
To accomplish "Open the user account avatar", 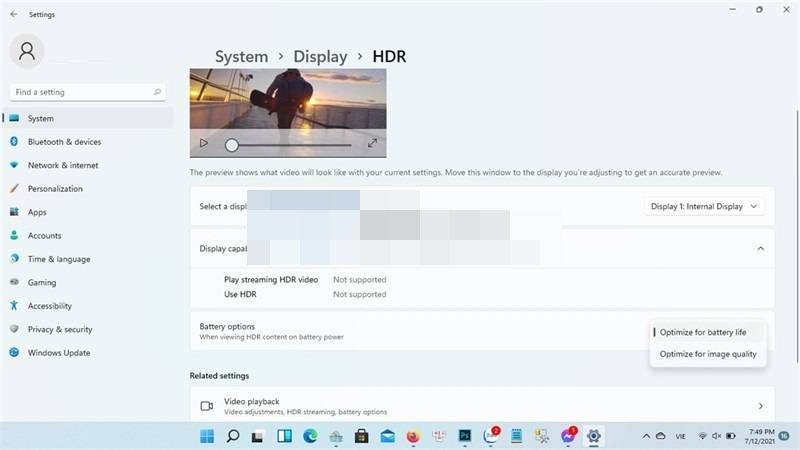I will pos(27,51).
